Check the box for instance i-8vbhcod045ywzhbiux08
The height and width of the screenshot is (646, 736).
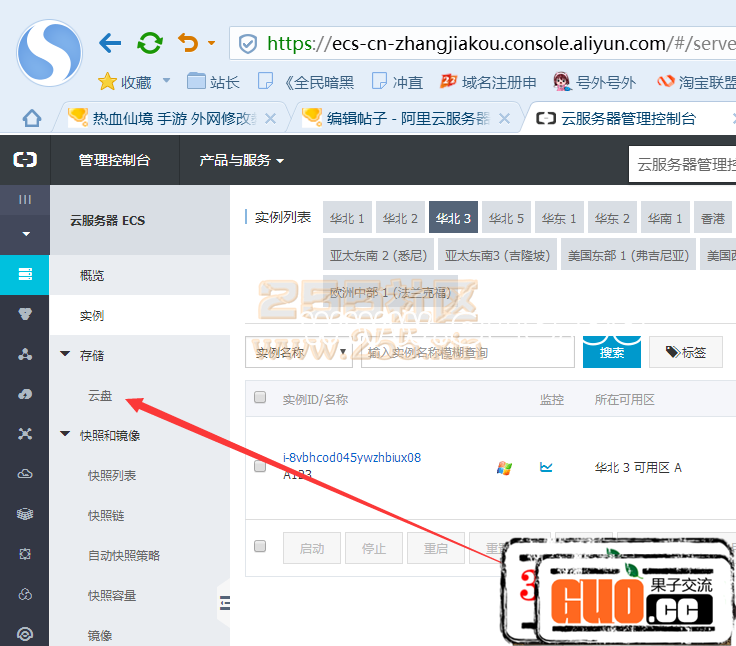click(x=260, y=466)
